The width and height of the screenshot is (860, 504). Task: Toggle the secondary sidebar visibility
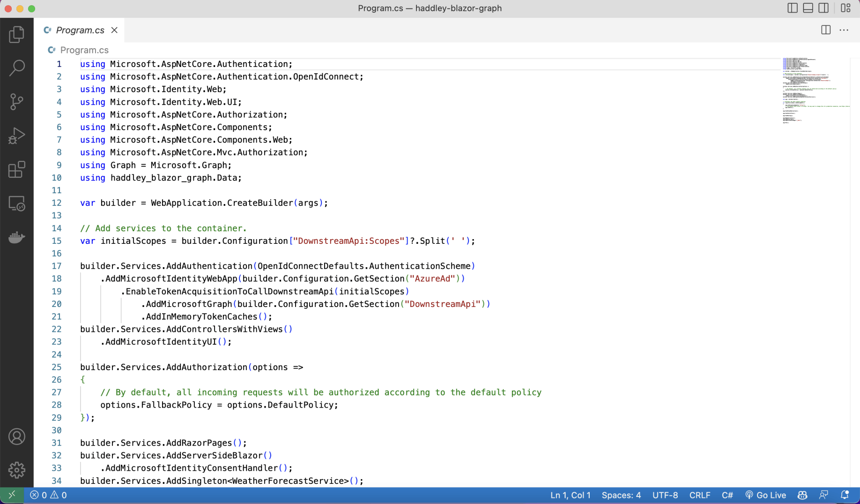[823, 8]
